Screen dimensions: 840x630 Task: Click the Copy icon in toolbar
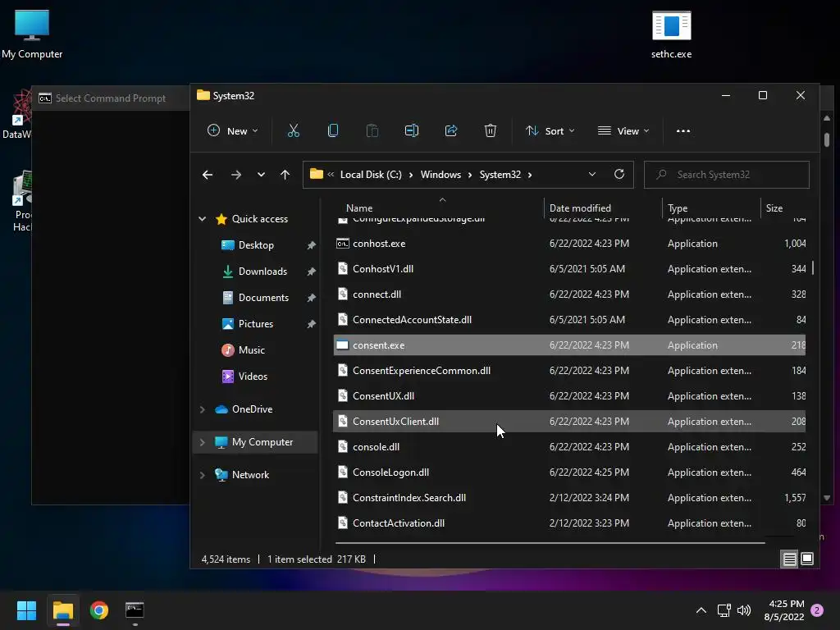(333, 130)
